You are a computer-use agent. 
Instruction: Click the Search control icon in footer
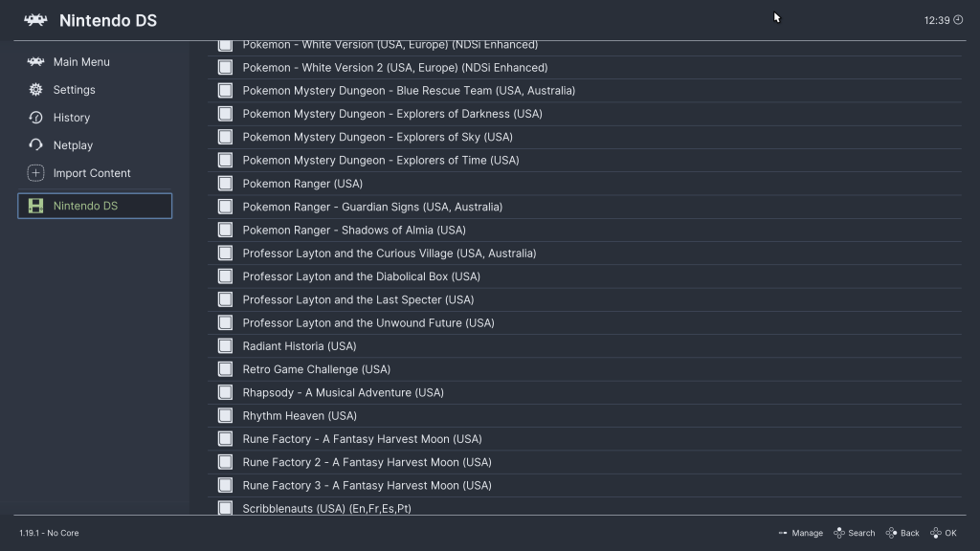[838, 533]
